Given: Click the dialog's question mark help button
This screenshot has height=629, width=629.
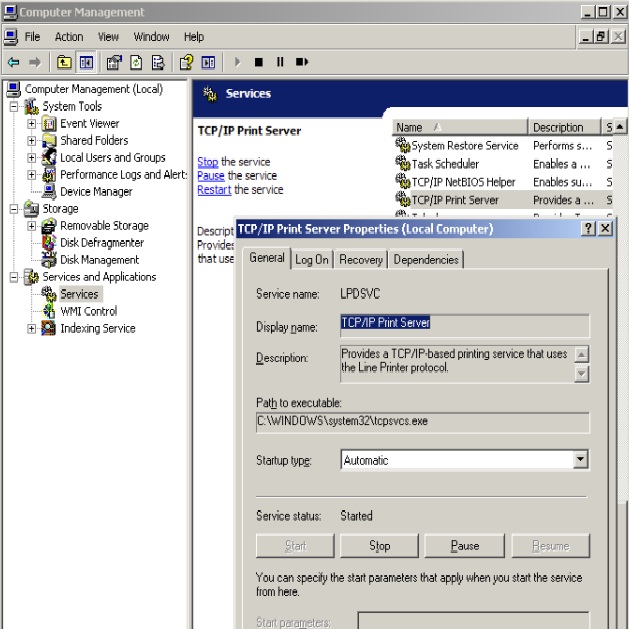Looking at the screenshot, I should point(588,229).
